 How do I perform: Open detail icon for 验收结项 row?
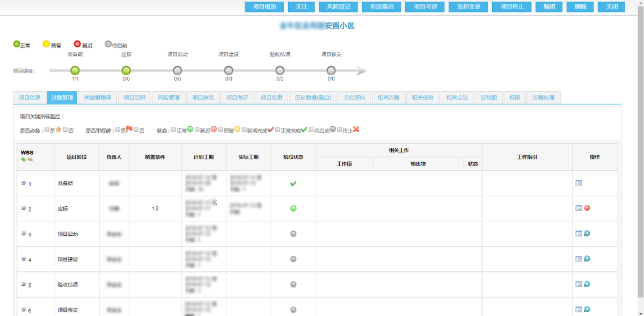(579, 284)
